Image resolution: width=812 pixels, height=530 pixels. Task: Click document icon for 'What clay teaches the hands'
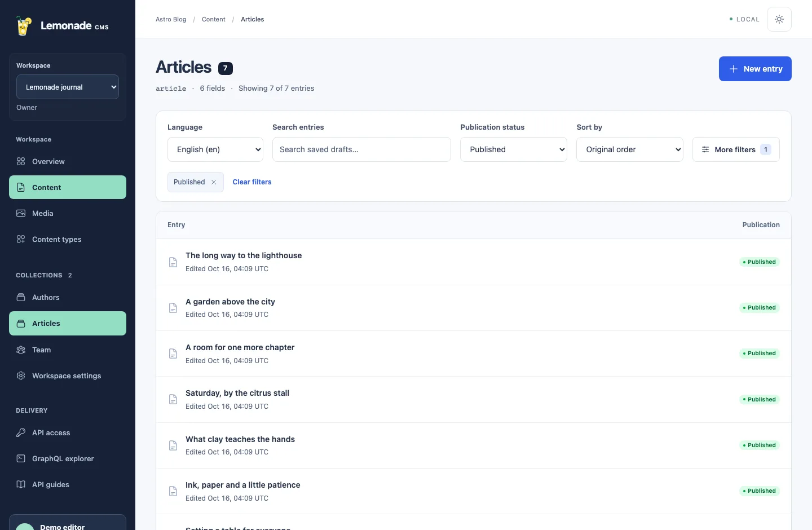point(173,445)
